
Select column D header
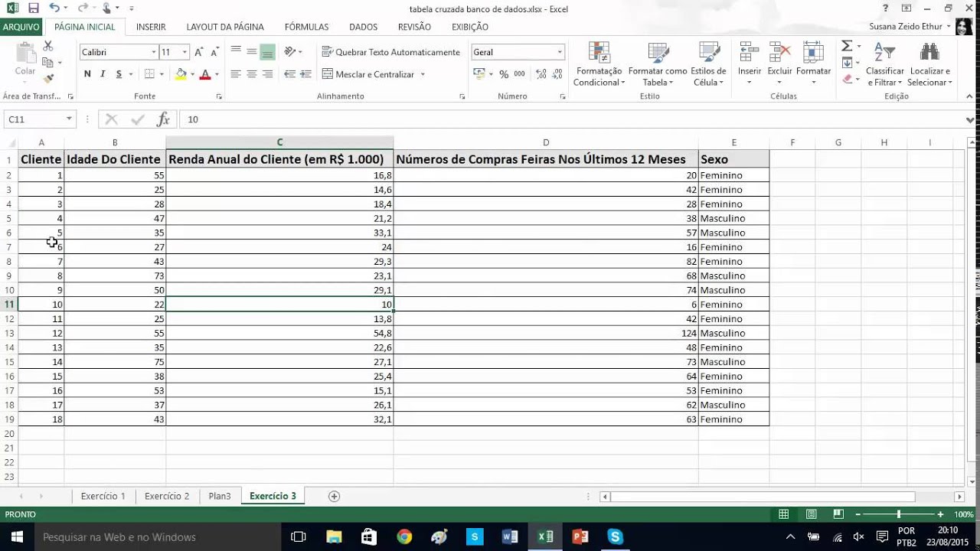[546, 142]
